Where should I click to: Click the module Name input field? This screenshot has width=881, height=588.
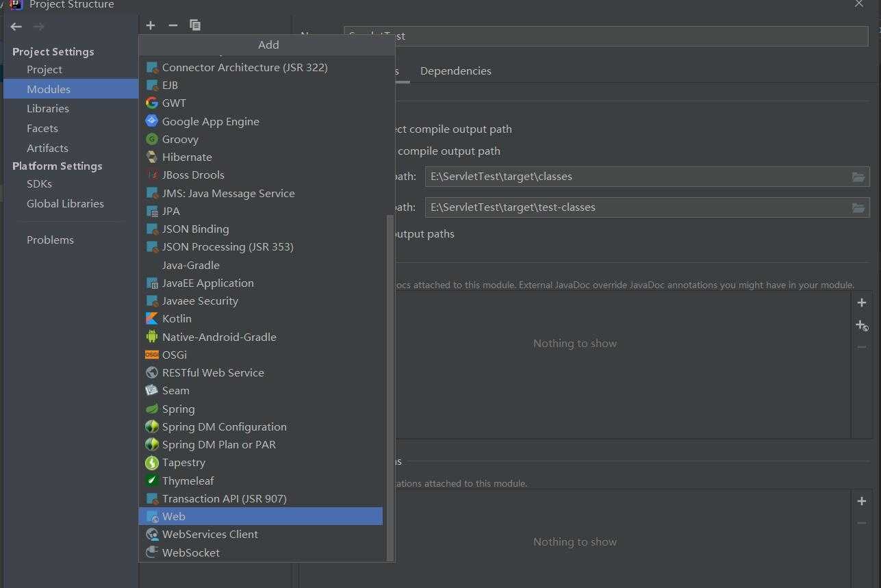point(606,36)
